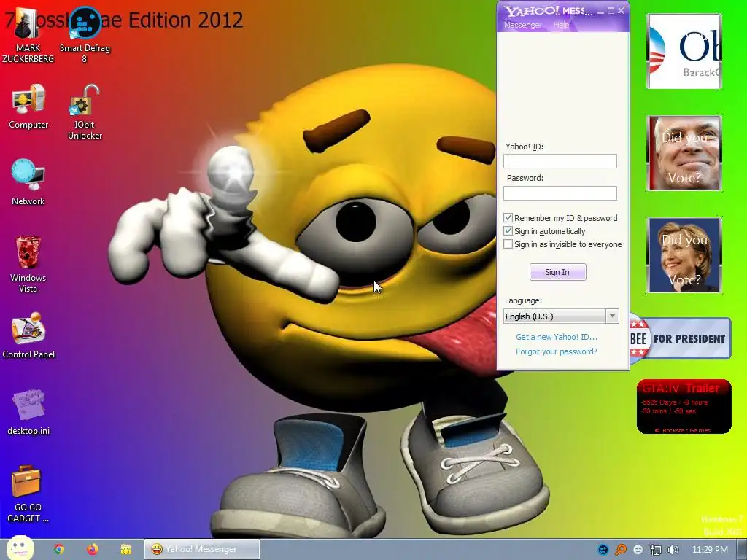Select the Network desktop icon

28,182
